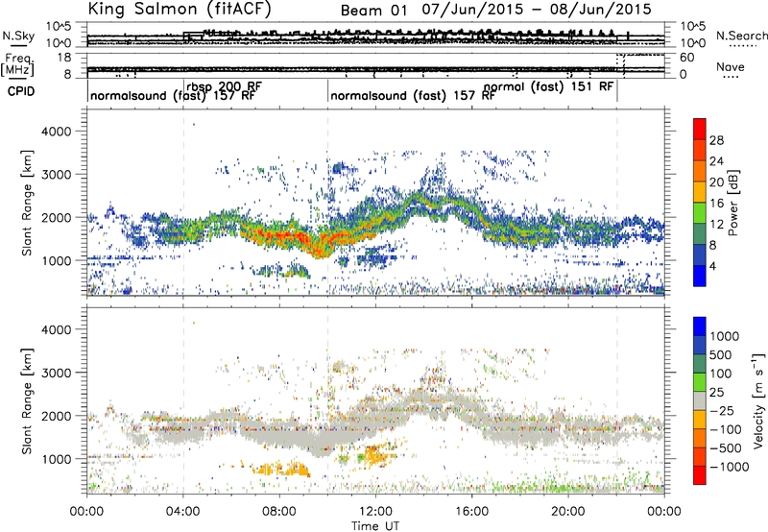Click the 'normal (fast) 151 RF' CPID annotation
Viewport: 768px width, 532px height.
pyautogui.click(x=548, y=86)
